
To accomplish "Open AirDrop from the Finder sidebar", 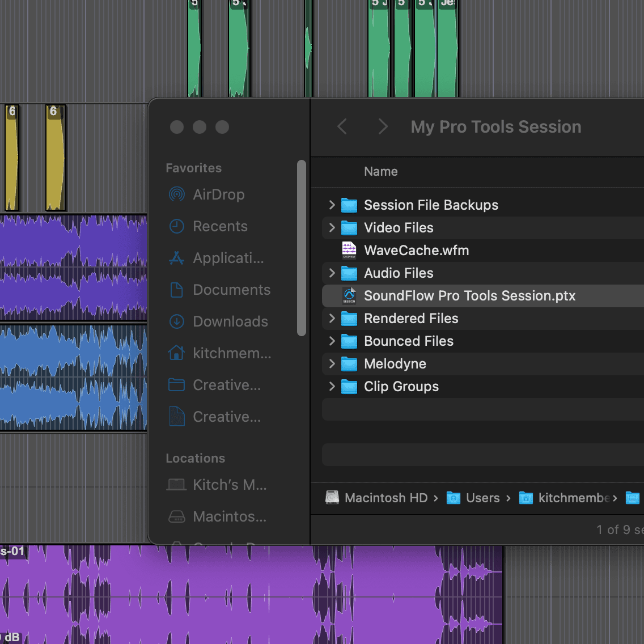I will point(206,194).
